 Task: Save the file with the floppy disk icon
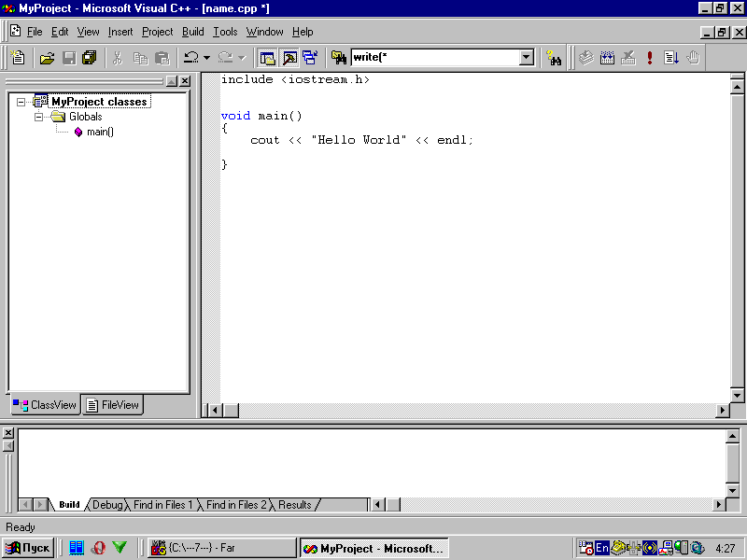pyautogui.click(x=69, y=58)
